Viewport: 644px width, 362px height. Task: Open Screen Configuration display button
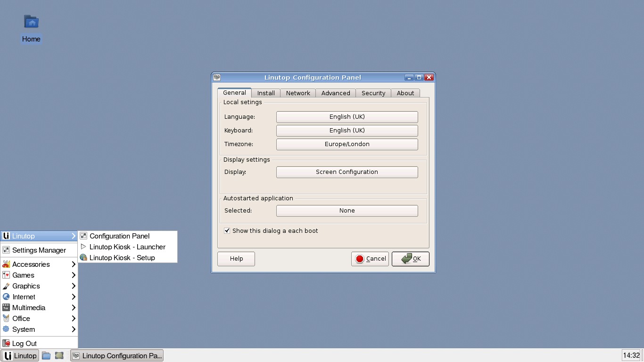coord(347,172)
